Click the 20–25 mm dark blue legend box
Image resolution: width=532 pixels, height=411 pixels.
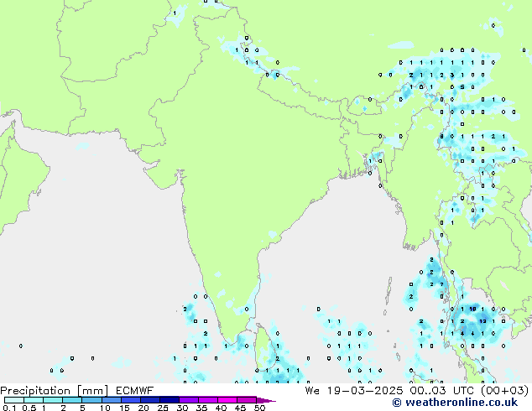149,400
